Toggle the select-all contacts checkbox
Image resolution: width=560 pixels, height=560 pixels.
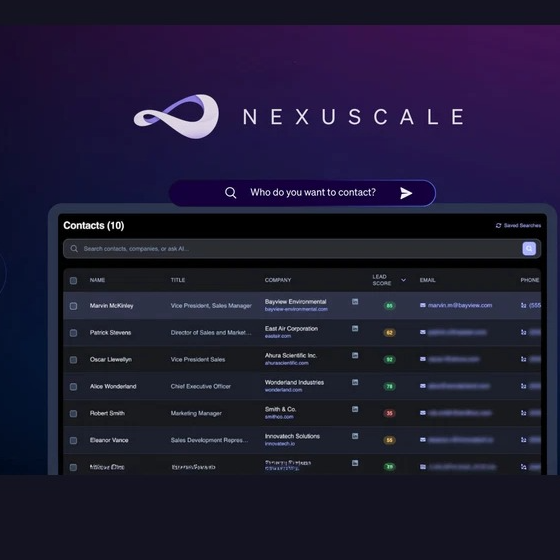click(73, 280)
